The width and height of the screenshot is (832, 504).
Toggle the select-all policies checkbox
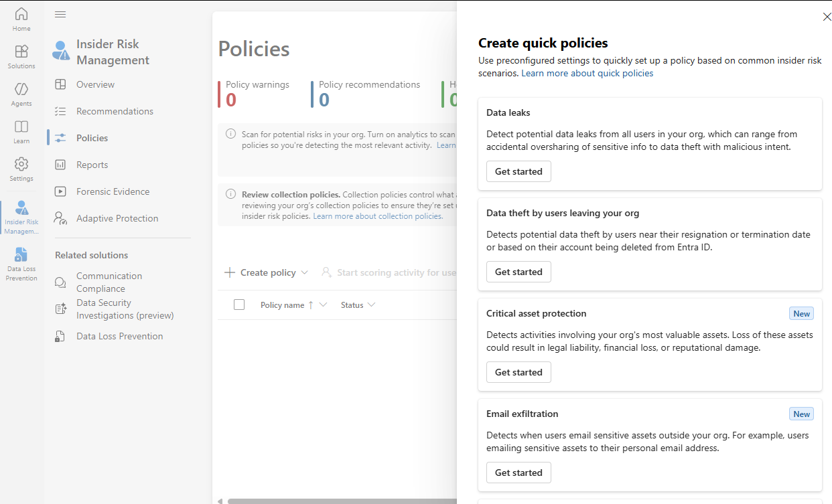click(239, 305)
